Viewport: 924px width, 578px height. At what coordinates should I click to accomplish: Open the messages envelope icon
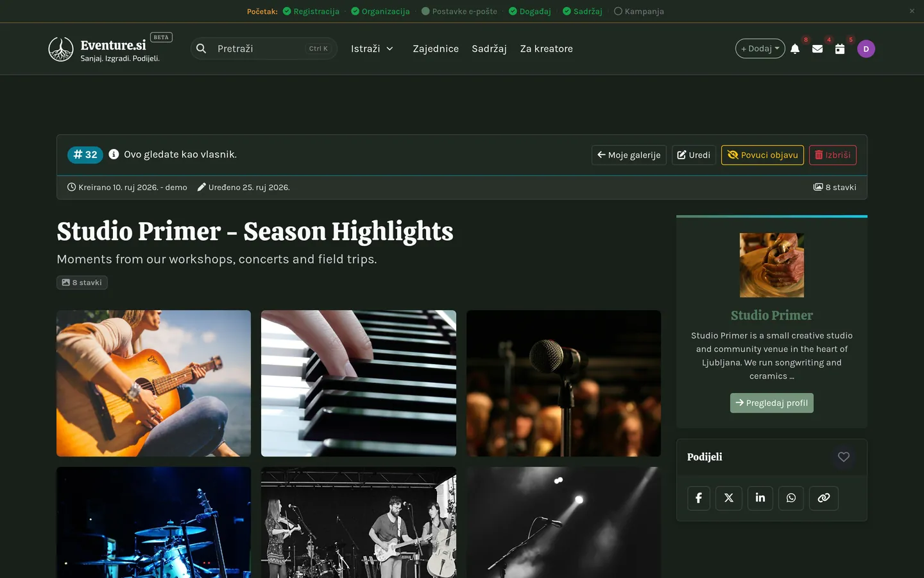[817, 49]
